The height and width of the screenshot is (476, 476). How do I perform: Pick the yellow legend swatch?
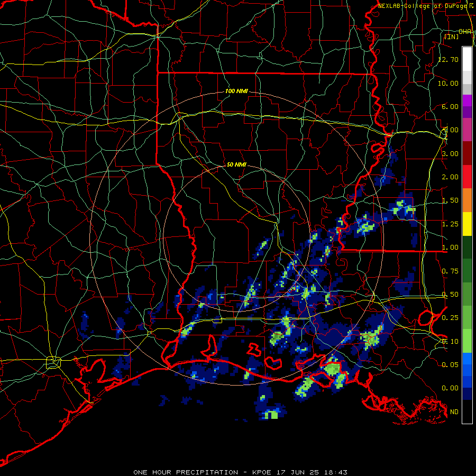click(467, 224)
